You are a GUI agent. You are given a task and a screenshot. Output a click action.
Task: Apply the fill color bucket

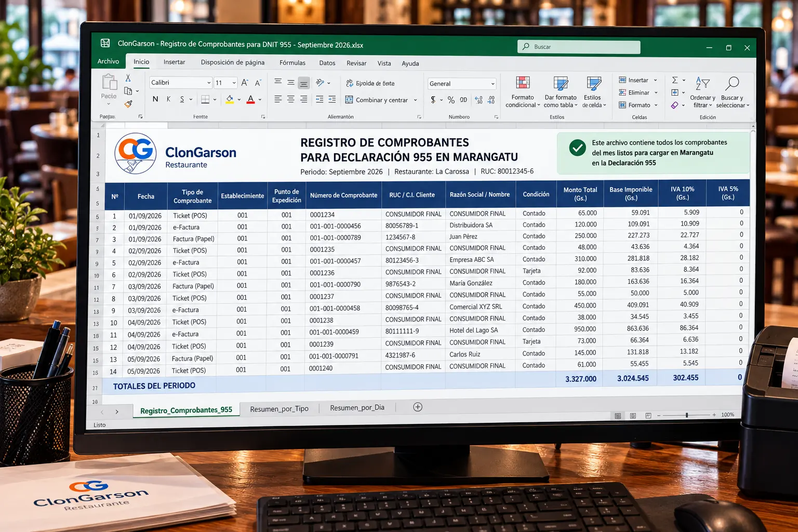click(230, 99)
